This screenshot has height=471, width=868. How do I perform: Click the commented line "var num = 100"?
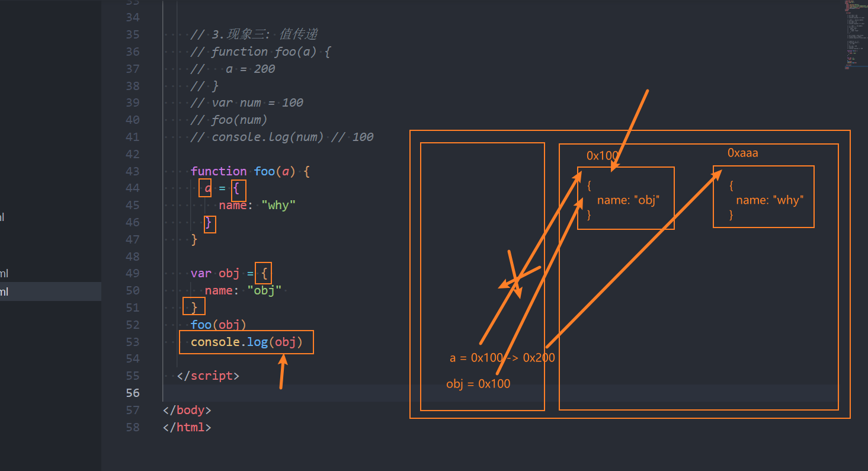click(x=247, y=102)
